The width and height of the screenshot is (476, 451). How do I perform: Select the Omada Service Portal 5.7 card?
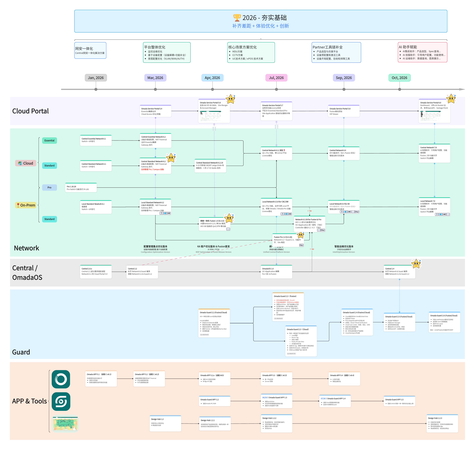tap(276, 111)
